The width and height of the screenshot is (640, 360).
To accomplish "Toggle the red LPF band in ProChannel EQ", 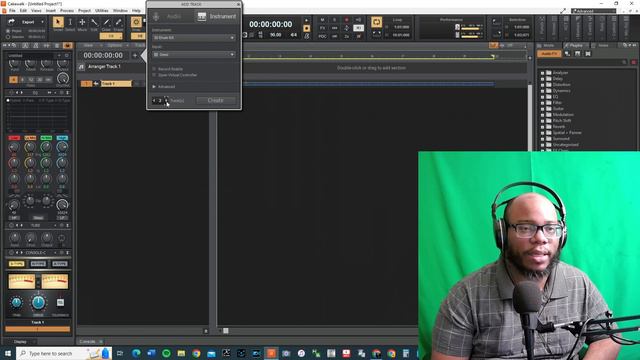I will 14,138.
